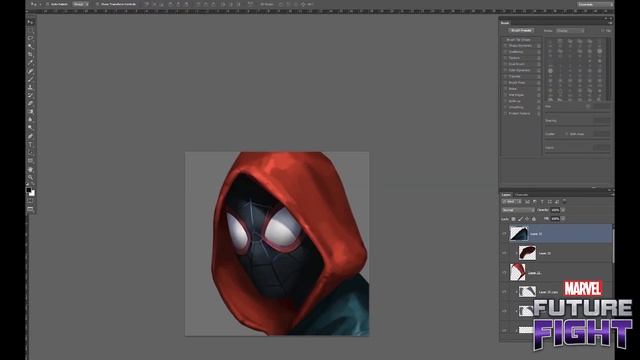The height and width of the screenshot is (360, 640).
Task: Select the Lasso tool
Action: point(31,38)
